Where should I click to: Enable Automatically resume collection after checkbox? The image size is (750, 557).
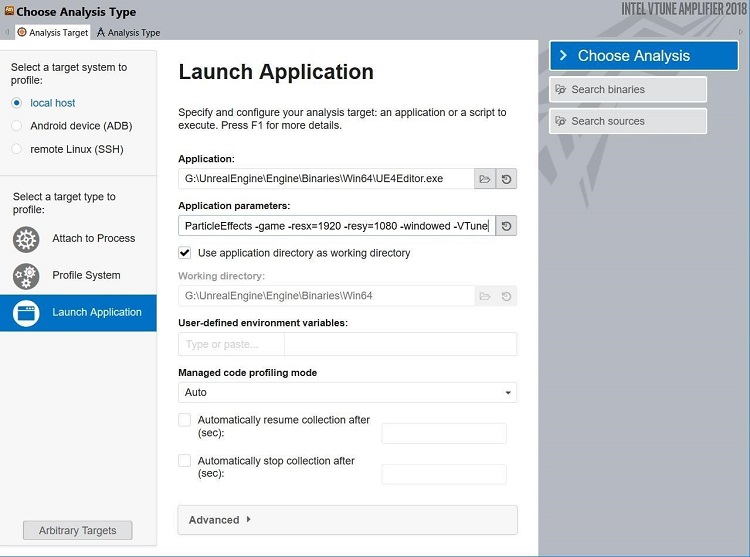coord(185,420)
